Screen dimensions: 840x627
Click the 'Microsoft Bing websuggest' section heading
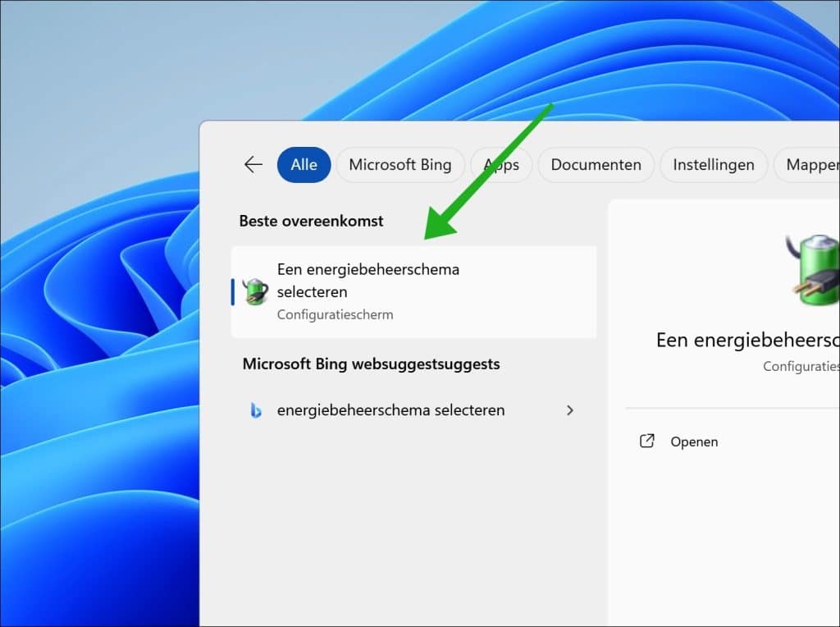point(371,364)
